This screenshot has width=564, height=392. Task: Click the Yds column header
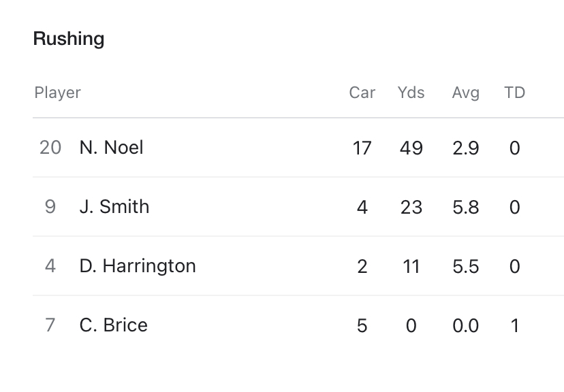(x=411, y=93)
